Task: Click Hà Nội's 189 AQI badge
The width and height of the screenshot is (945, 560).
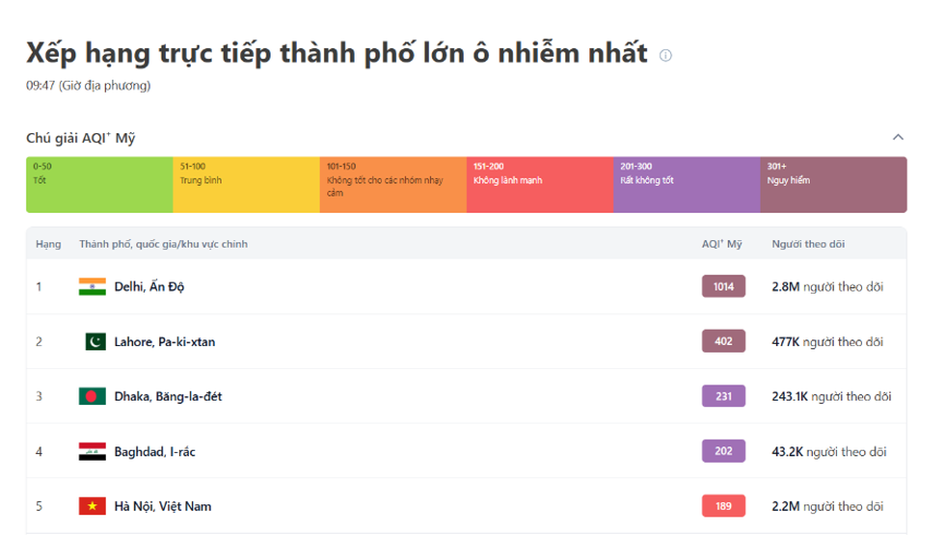Action: pos(723,506)
